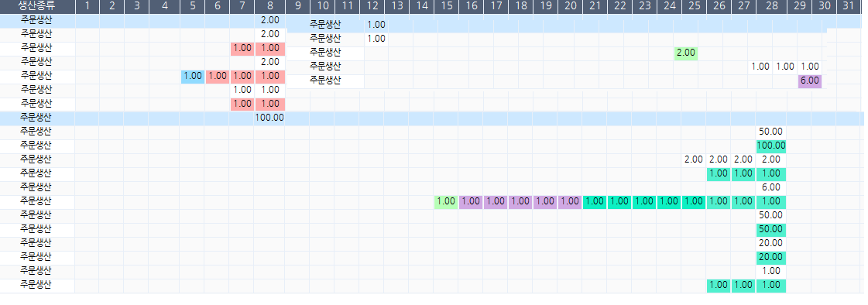Click the 생산종류 column header
Screen dimensions: 868x305
[x=38, y=7]
